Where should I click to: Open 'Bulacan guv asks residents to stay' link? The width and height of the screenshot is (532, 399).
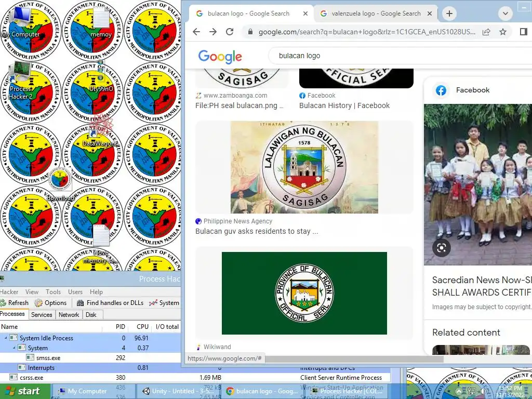point(257,231)
